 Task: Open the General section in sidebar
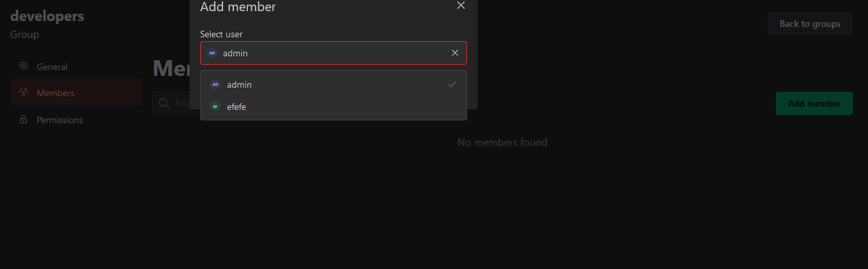52,67
